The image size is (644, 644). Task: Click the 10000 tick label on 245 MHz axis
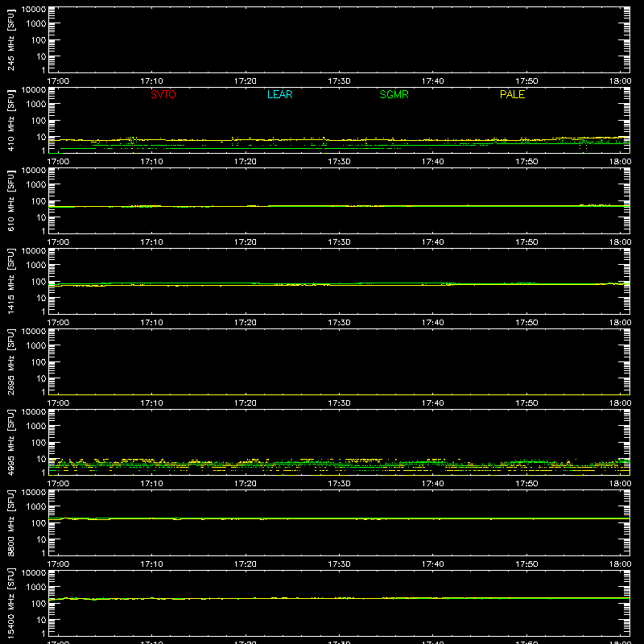[34, 10]
